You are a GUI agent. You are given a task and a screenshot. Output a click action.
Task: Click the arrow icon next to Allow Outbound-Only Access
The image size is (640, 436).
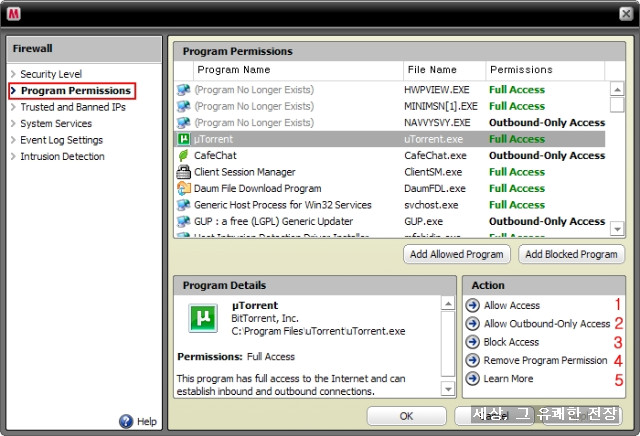pos(473,324)
